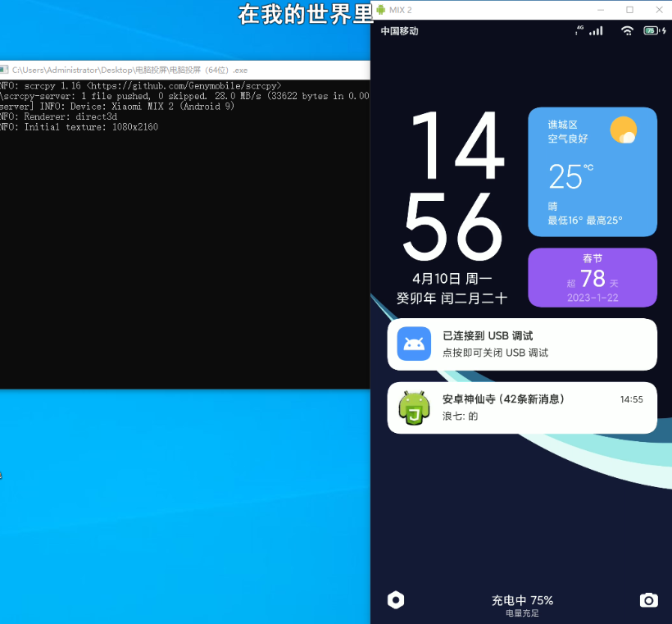Open the 已连接到 USB 调试 notification title
The height and width of the screenshot is (624, 672).
click(x=488, y=336)
